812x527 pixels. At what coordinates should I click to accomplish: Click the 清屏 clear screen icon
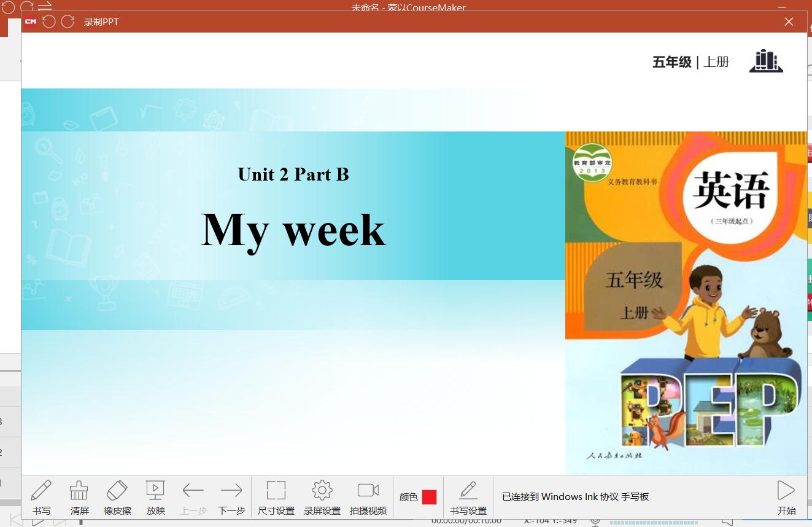(79, 497)
